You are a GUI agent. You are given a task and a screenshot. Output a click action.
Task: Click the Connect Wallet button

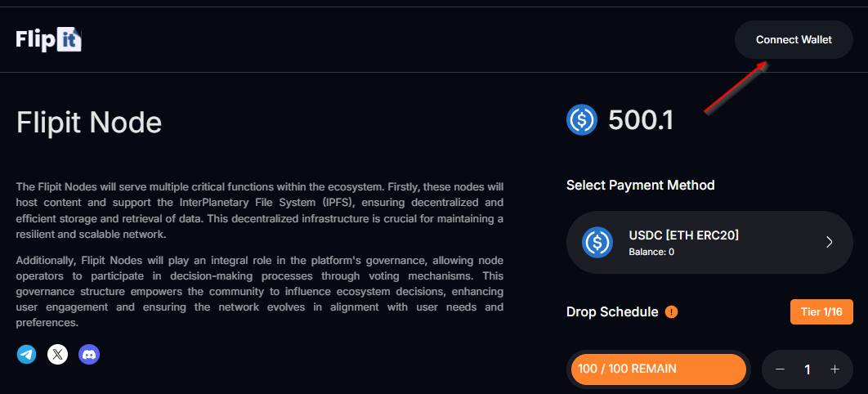(794, 40)
